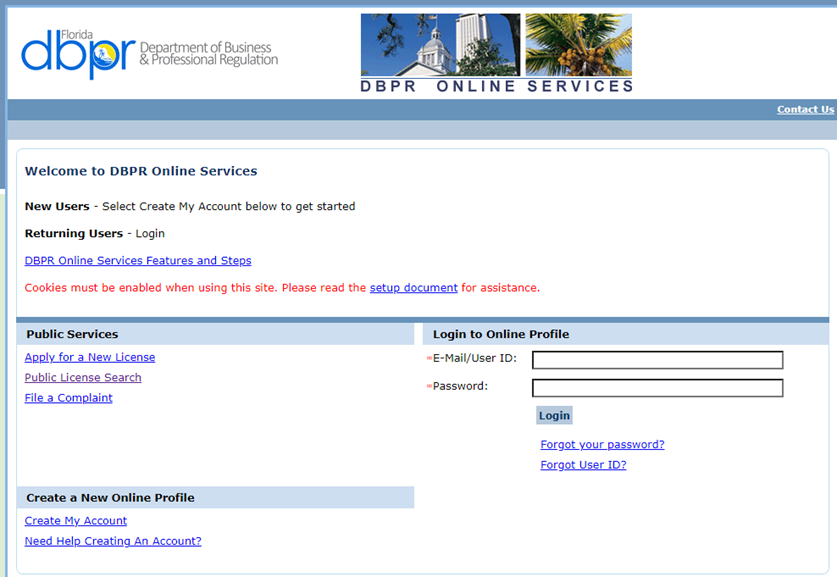Select File a Complaint link
This screenshot has height=577, width=837.
[x=68, y=398]
